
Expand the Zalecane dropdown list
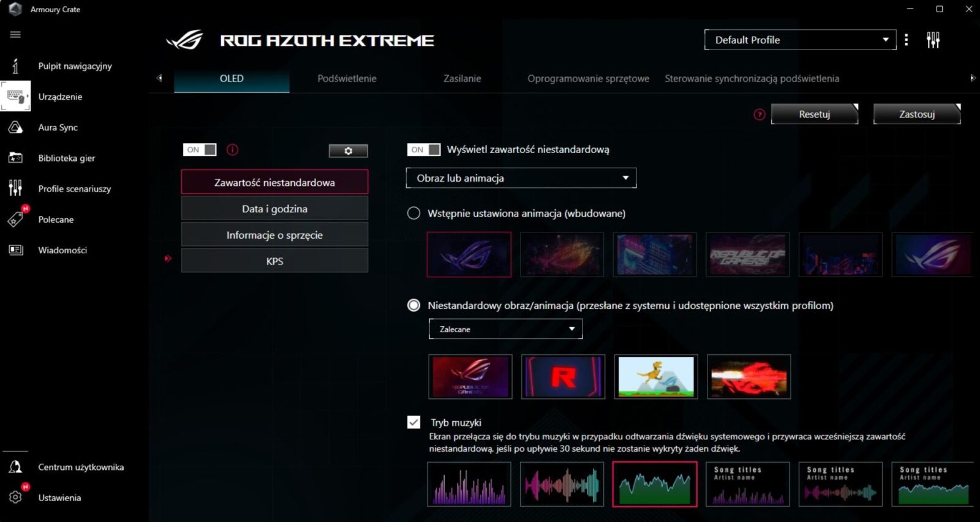[505, 329]
